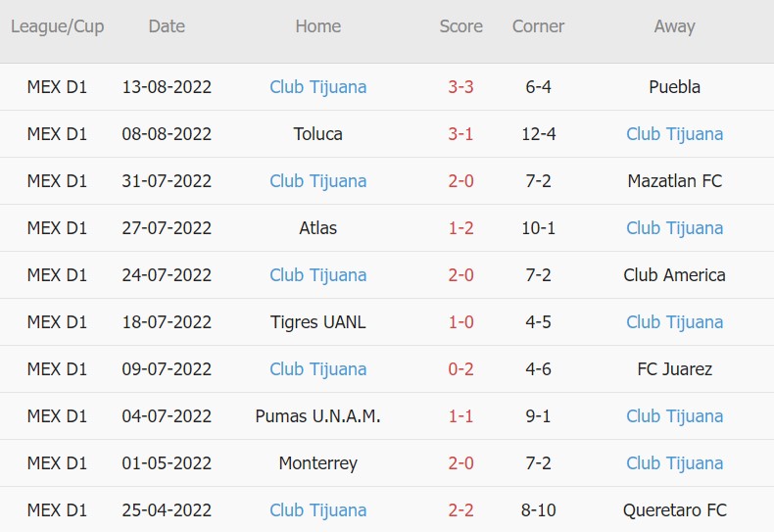Click the Monterrey home team
This screenshot has height=532, width=774.
pos(317,463)
